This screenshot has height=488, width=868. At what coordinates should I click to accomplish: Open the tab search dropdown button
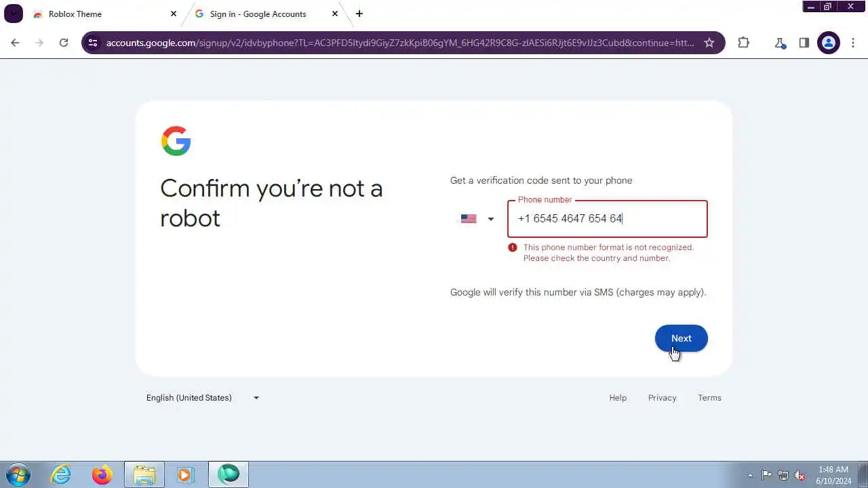(x=14, y=14)
